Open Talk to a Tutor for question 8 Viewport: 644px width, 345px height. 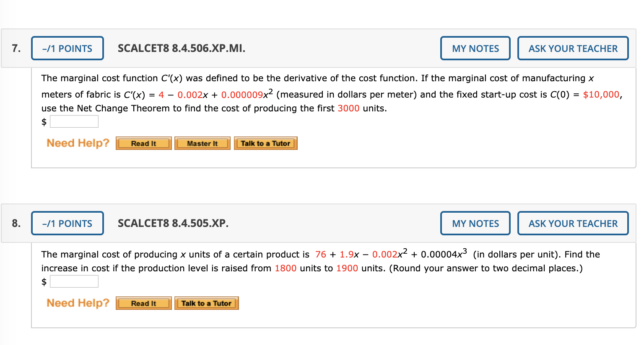click(206, 303)
